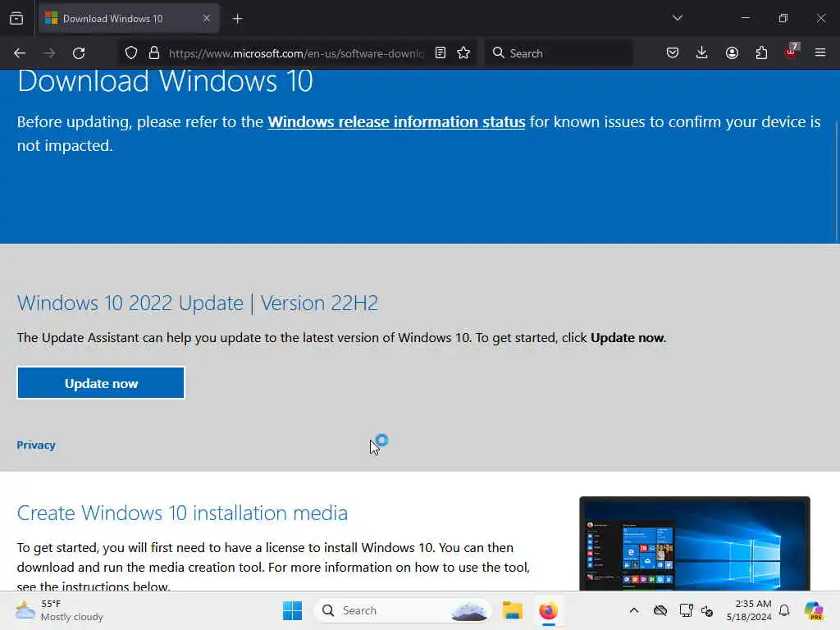This screenshot has width=840, height=630.
Task: View site security padlock info
Action: click(154, 53)
